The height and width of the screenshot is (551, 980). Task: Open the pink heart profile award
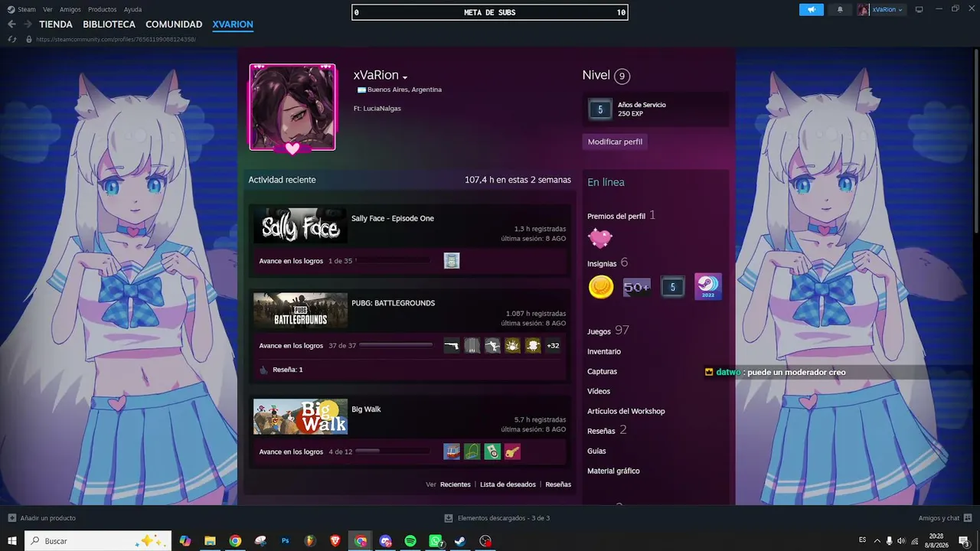(x=600, y=238)
